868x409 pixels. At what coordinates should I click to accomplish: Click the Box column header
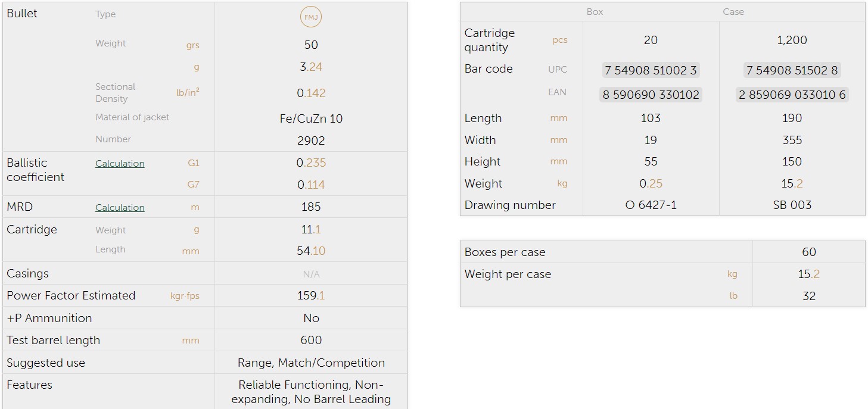tap(595, 12)
